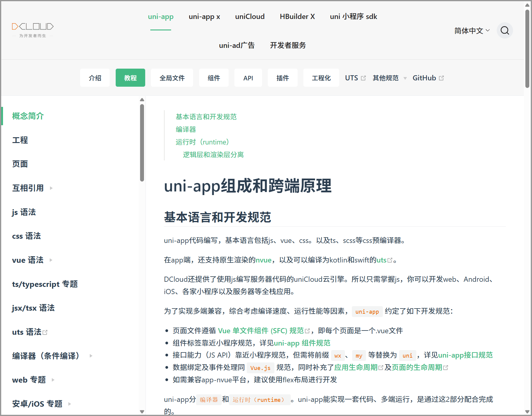Expand the vue 语法 sidebar section
The image size is (532, 416).
[x=51, y=260]
